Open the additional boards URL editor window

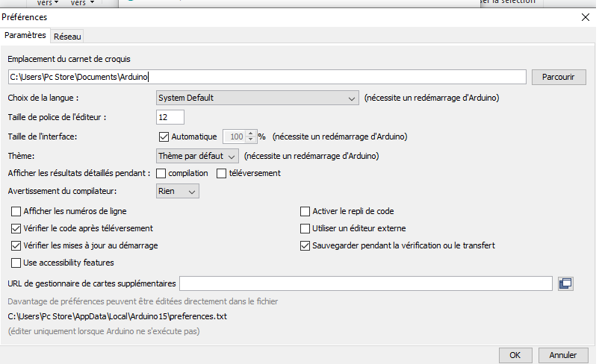pos(565,283)
